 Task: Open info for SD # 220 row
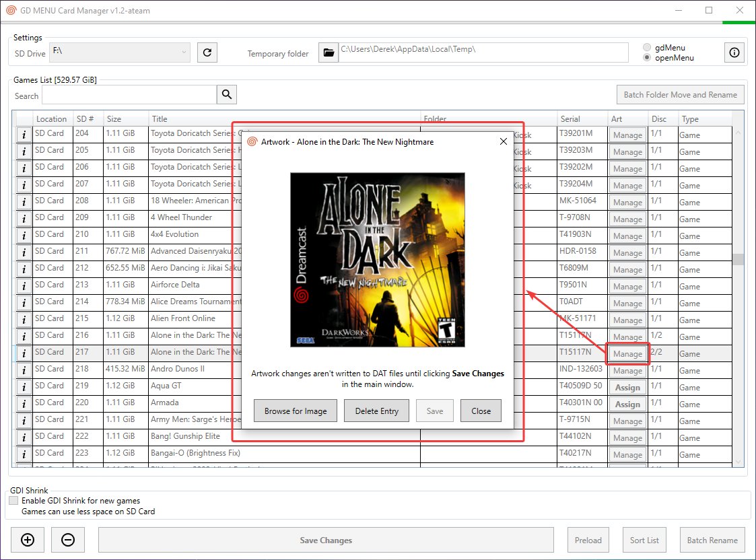point(24,405)
